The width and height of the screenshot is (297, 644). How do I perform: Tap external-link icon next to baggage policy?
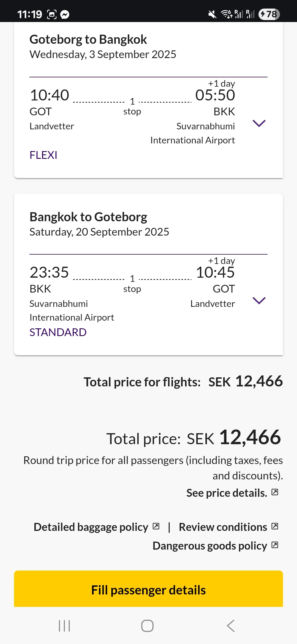coord(156,526)
